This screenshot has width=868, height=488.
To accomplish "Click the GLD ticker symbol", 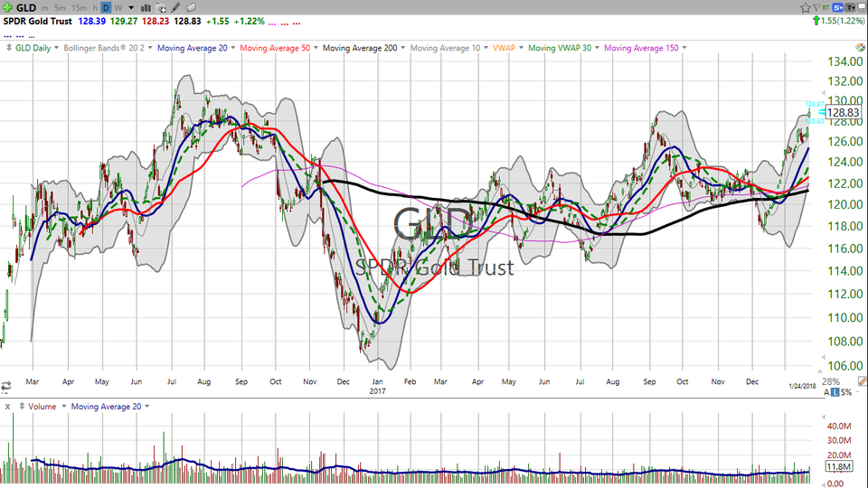I will pos(26,8).
